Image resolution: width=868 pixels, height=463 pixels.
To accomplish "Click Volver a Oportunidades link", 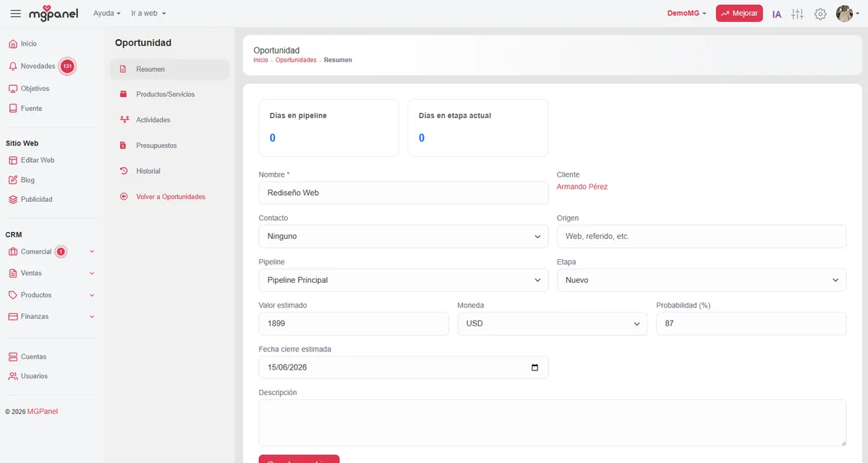I will [170, 197].
